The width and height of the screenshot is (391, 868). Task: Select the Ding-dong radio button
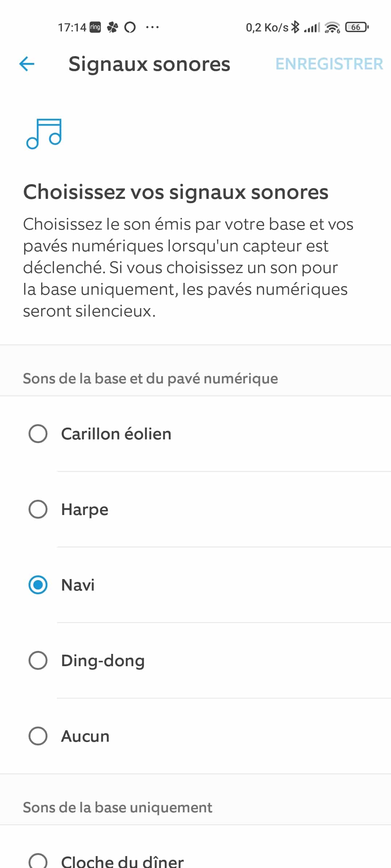coord(38,660)
